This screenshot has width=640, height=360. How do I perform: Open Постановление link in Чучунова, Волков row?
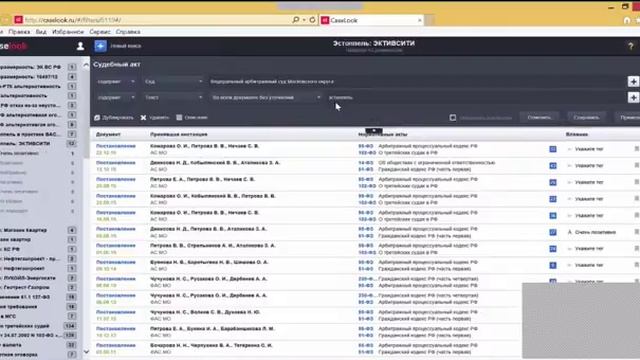point(116,312)
